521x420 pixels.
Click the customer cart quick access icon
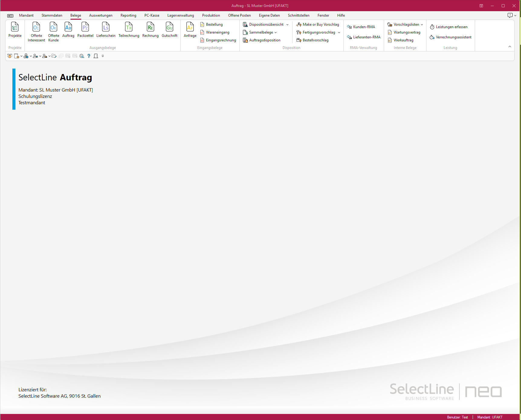click(x=35, y=56)
